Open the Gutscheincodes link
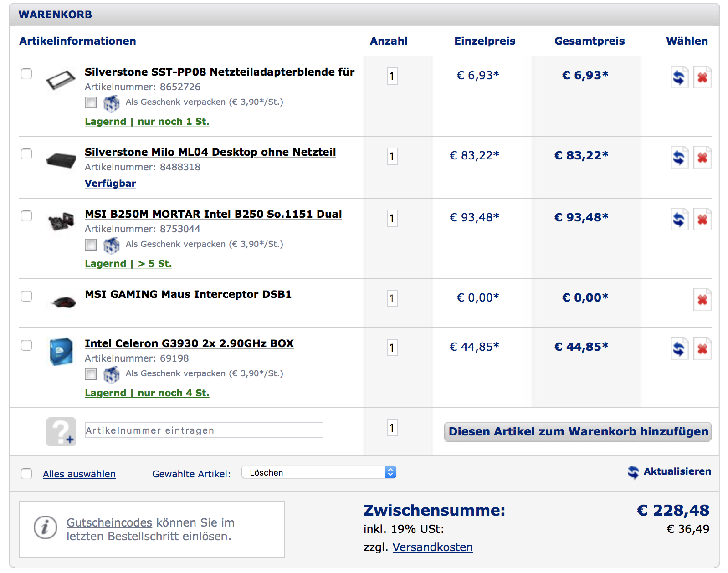This screenshot has width=728, height=573. (x=109, y=522)
